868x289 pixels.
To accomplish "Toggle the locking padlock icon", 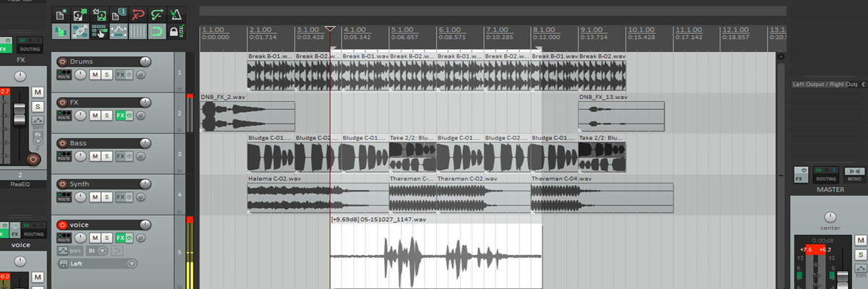I will [174, 31].
